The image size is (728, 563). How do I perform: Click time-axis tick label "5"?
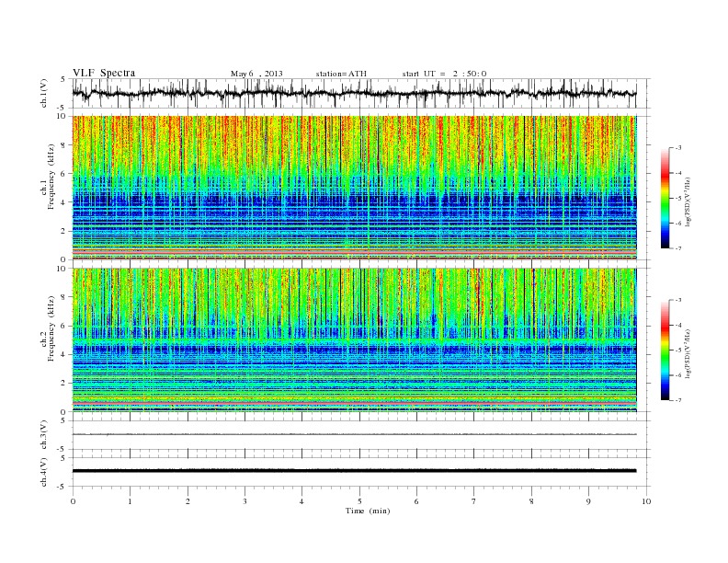pyautogui.click(x=359, y=501)
